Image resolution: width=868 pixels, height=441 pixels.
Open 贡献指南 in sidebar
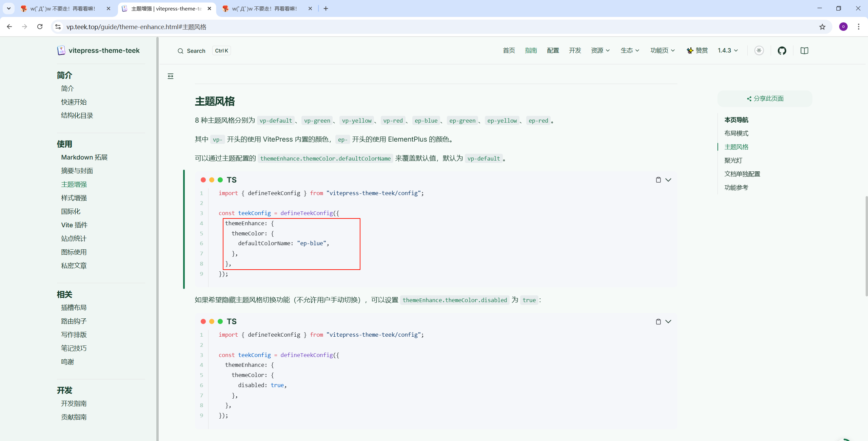click(74, 417)
